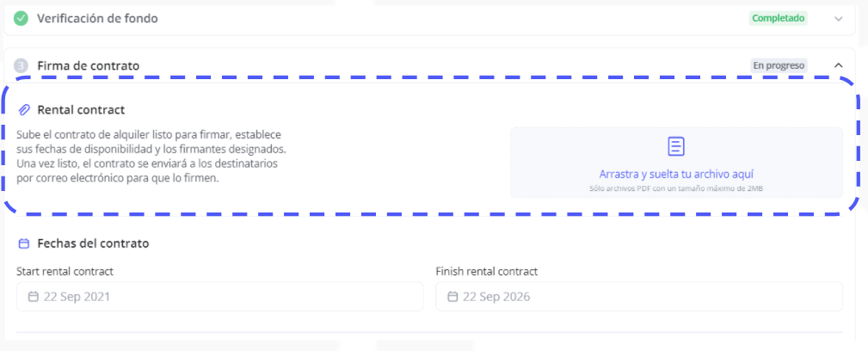Click the 'Arrastra y suelta tu archivo aquí' link

[676, 174]
